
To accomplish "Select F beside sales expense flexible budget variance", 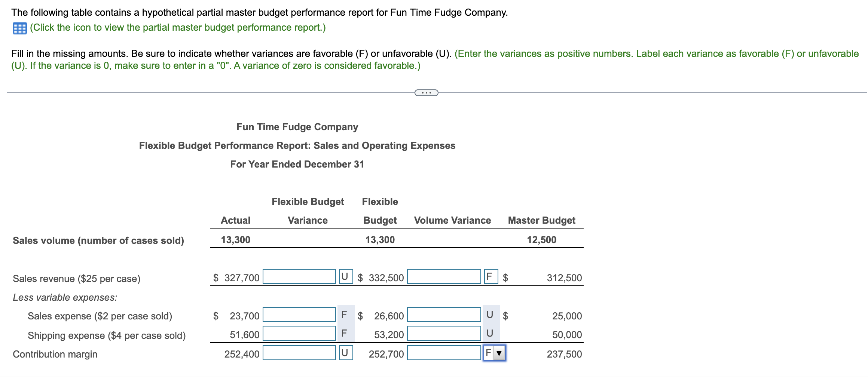I will pyautogui.click(x=344, y=315).
